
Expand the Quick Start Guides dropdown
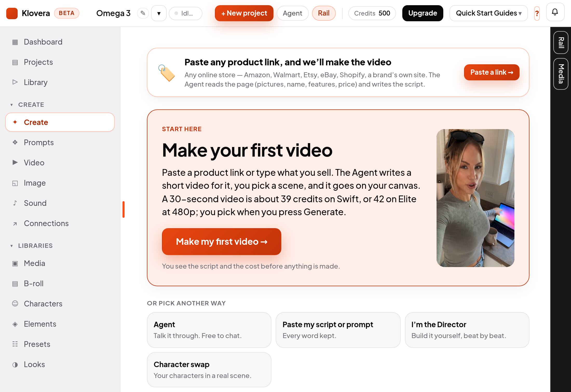[488, 13]
